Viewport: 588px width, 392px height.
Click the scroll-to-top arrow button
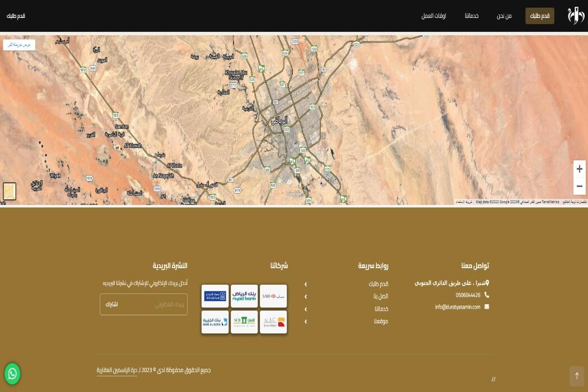[576, 376]
